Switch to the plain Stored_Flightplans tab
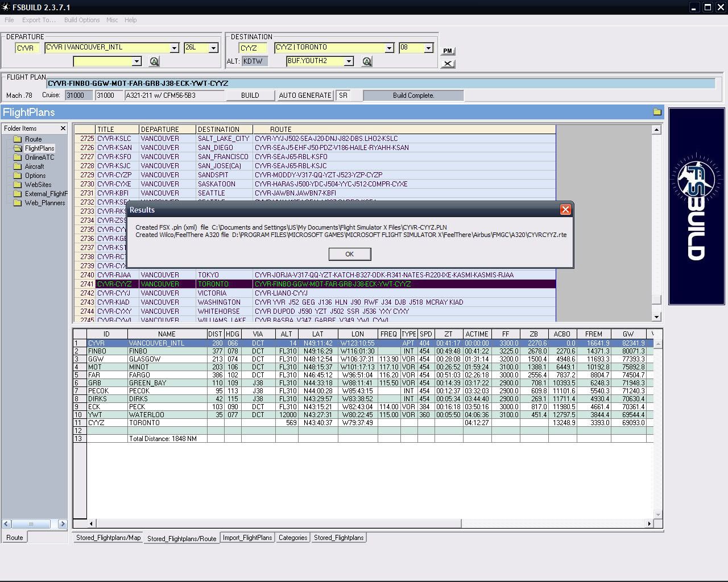728x582 pixels. [x=338, y=538]
